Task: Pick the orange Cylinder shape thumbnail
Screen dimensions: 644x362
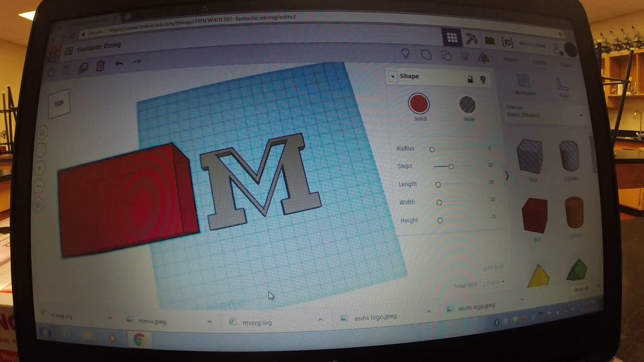Action: [x=574, y=212]
